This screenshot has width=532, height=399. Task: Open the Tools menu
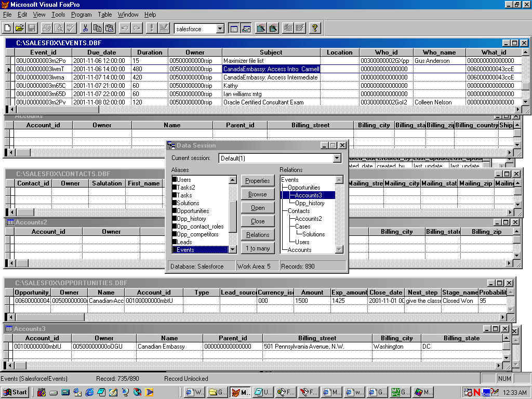58,15
